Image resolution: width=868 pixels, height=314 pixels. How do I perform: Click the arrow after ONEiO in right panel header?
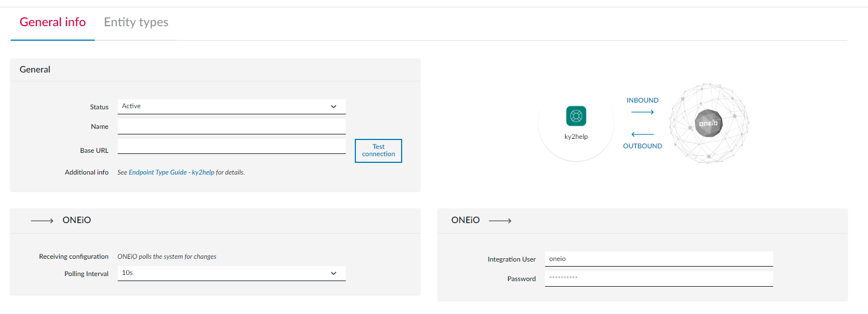pos(500,221)
